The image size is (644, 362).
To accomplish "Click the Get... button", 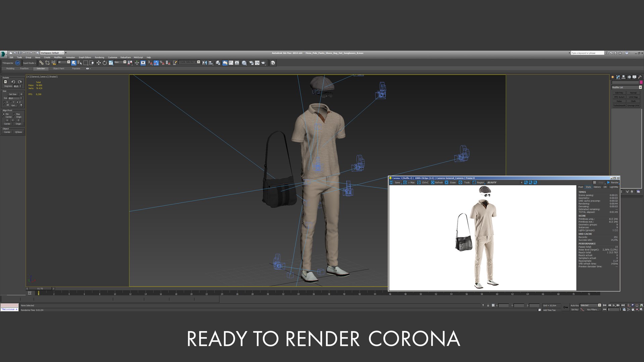I will (x=14, y=106).
